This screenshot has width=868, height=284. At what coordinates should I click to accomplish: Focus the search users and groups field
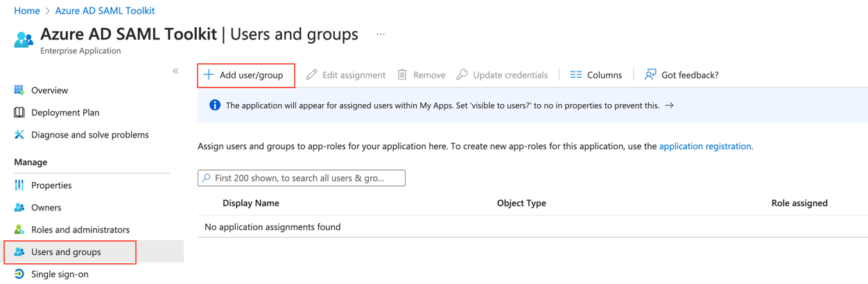click(305, 178)
